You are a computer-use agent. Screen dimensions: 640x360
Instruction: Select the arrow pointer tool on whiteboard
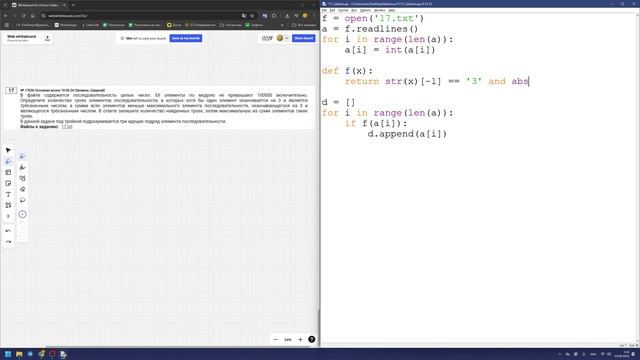tap(8, 150)
